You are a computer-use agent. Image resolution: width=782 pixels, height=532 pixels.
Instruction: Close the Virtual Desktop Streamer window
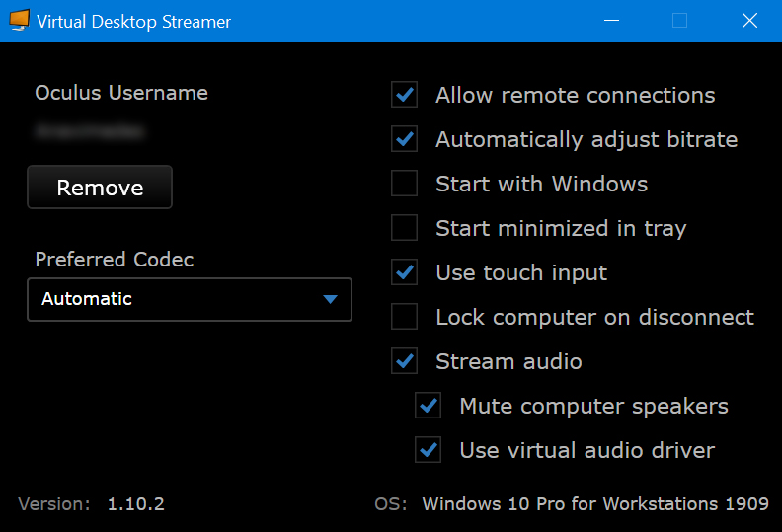pos(748,21)
